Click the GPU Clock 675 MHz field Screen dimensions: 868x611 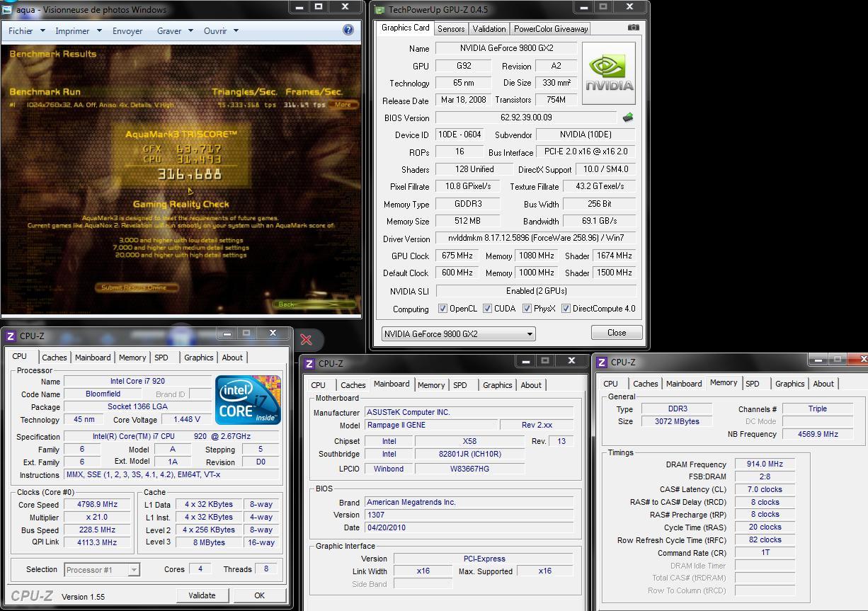click(x=457, y=256)
